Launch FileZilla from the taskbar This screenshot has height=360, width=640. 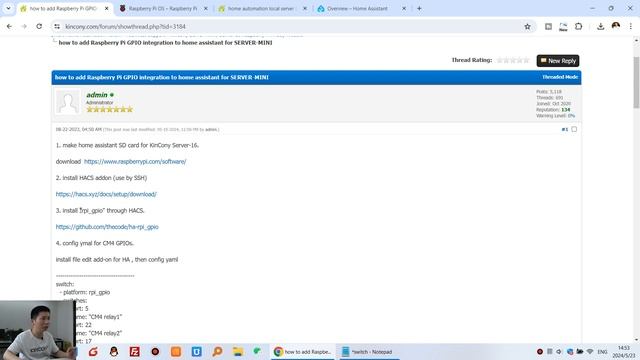tap(134, 351)
